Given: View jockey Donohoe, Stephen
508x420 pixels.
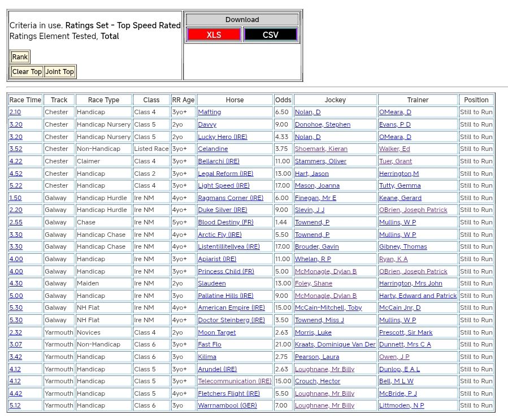Looking at the screenshot, I should [322, 124].
